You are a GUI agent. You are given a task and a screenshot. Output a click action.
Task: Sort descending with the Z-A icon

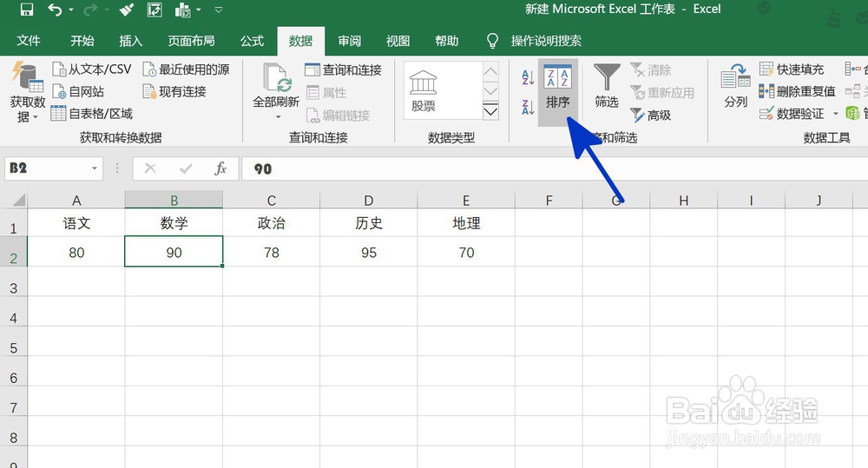pyautogui.click(x=528, y=107)
